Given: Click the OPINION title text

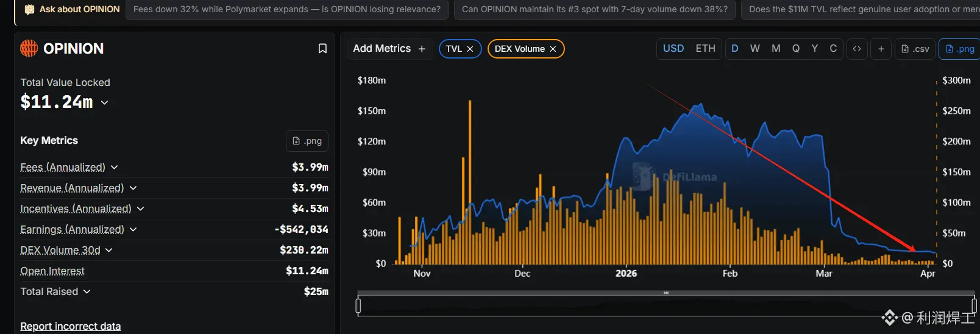Looking at the screenshot, I should 74,48.
